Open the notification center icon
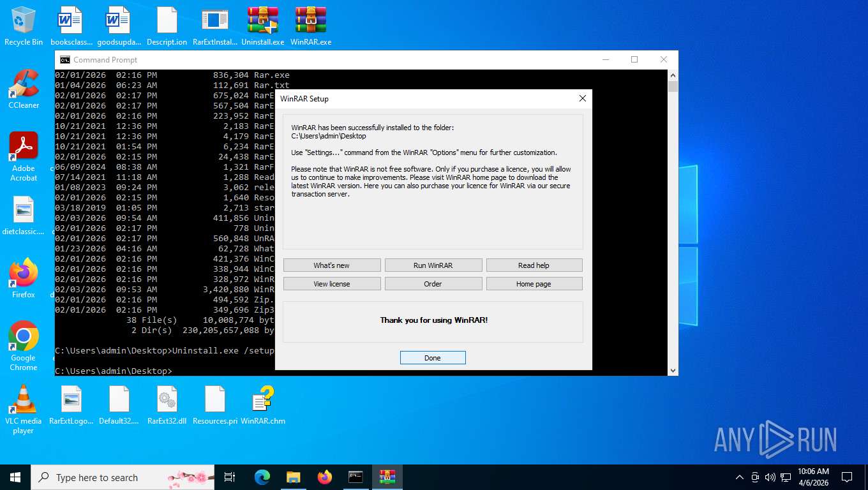 [847, 477]
